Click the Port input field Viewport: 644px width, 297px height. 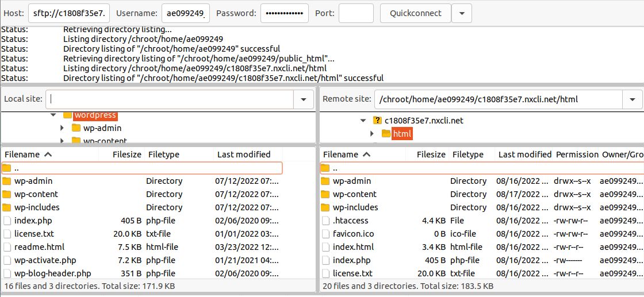(x=356, y=13)
